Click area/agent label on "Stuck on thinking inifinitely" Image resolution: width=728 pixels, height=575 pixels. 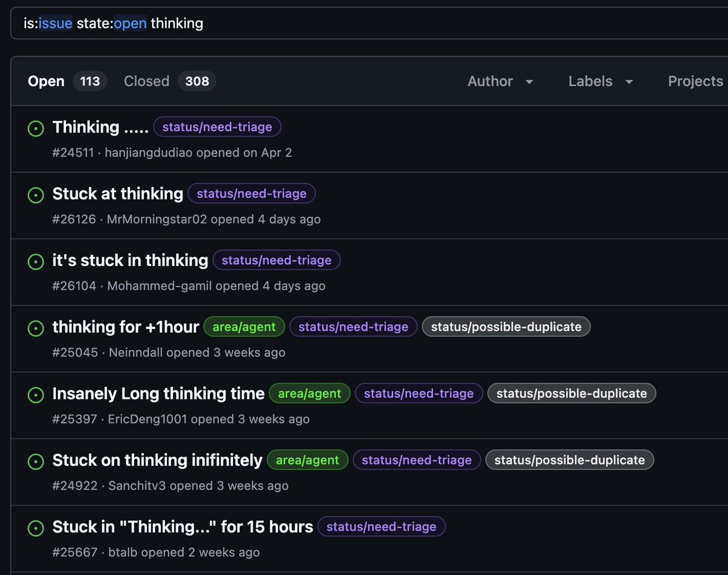[x=308, y=460]
